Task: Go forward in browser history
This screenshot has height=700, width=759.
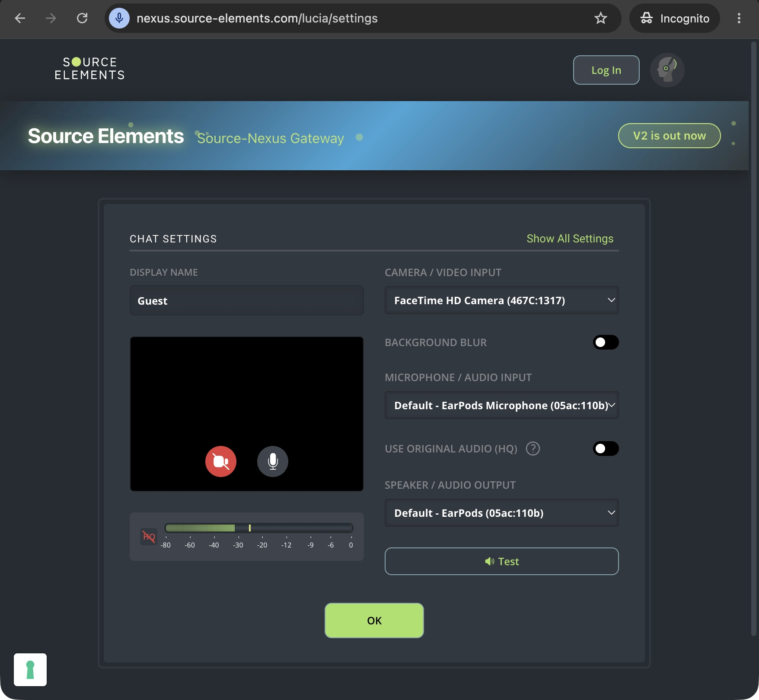Action: [x=51, y=18]
